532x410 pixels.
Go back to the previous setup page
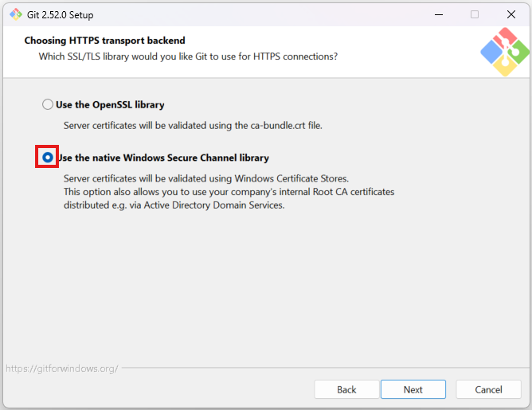pyautogui.click(x=346, y=389)
